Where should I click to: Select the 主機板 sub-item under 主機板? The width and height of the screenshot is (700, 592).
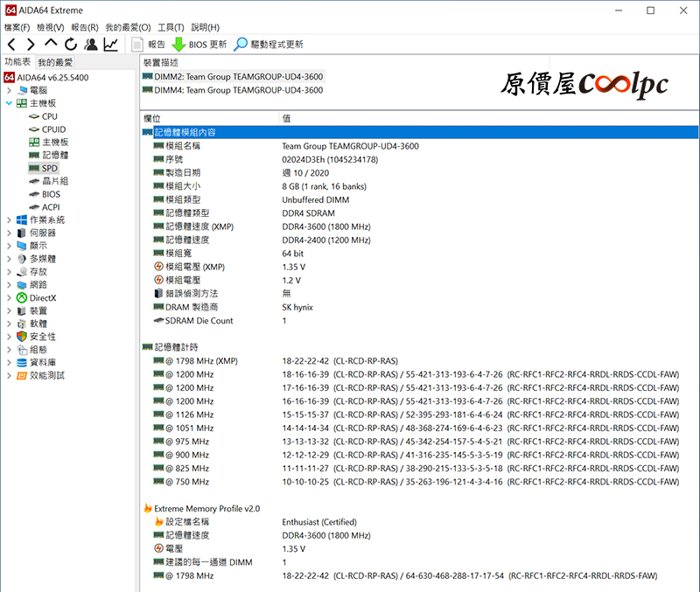pos(48,142)
